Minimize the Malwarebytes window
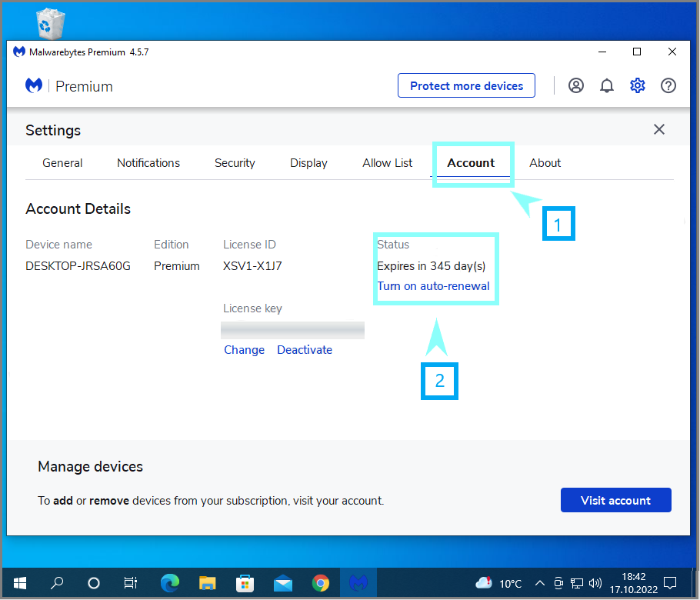The width and height of the screenshot is (700, 600). pos(602,52)
